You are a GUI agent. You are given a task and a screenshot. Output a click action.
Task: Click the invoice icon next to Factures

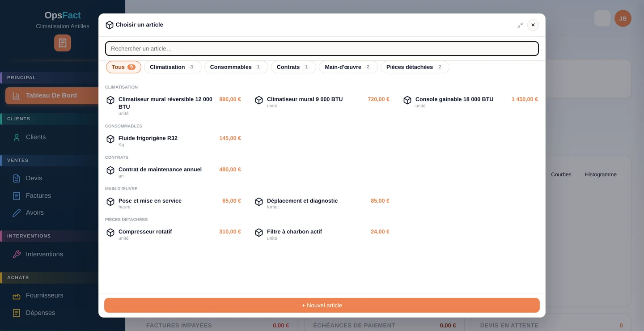point(17,196)
